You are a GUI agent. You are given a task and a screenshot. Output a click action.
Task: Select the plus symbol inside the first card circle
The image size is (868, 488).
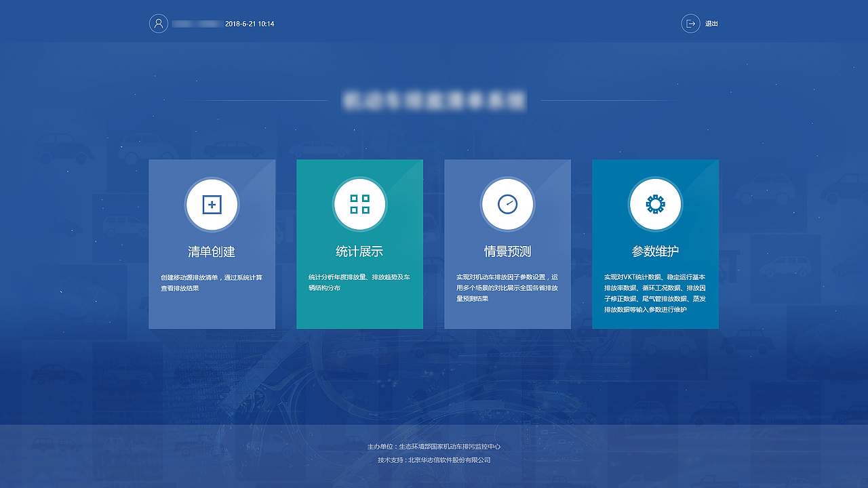[212, 204]
